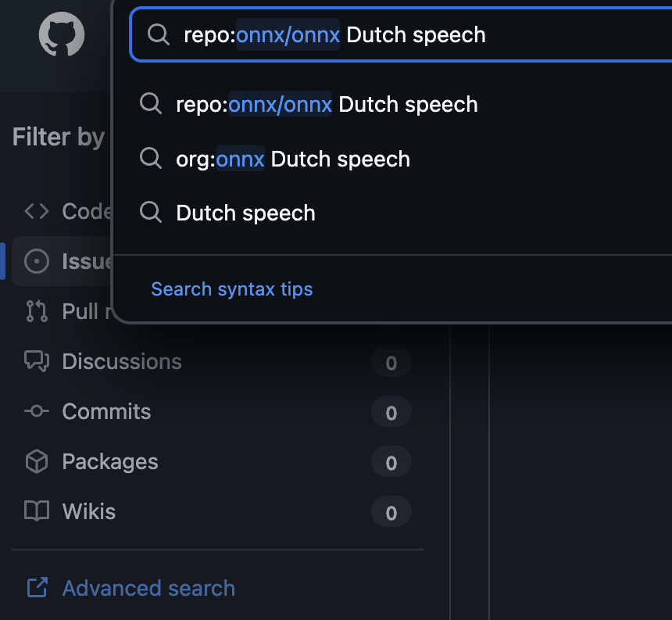Screen dimensions: 672x620
Task: Click the GitHub Octocat logo
Action: pyautogui.click(x=62, y=34)
